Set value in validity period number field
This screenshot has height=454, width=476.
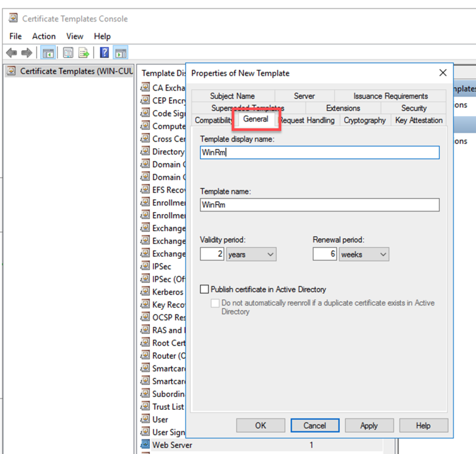[x=212, y=254]
